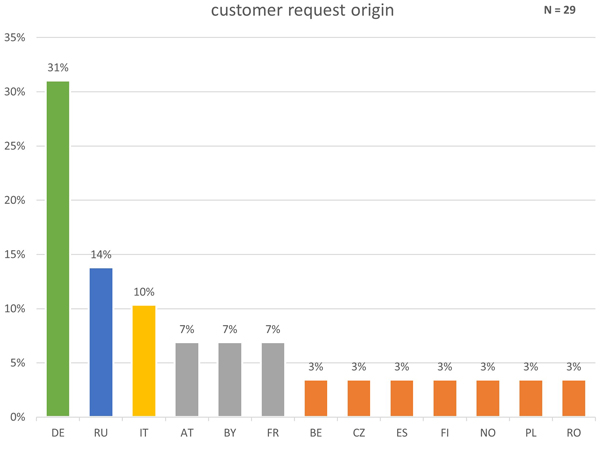
Task: Select the DE category axis label
Action: point(58,433)
